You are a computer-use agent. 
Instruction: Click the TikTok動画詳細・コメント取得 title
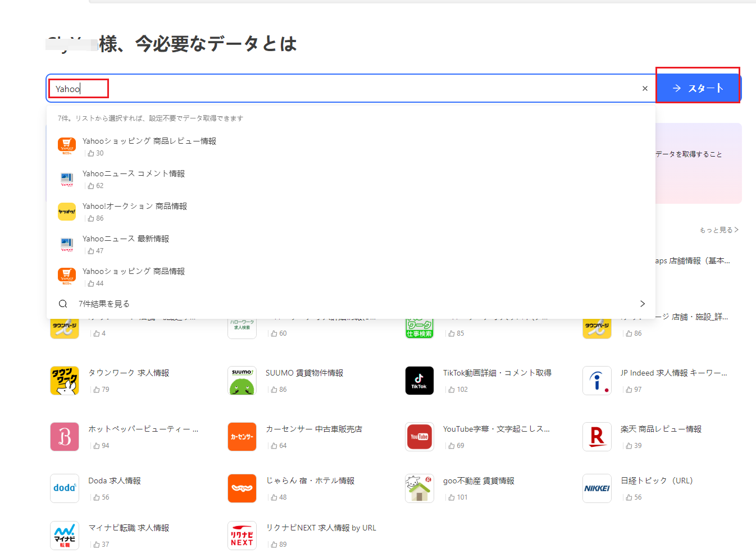pos(497,373)
